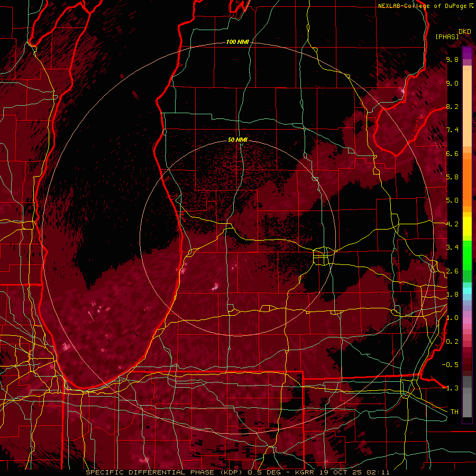476x476 pixels.
Task: Pick the yellow swatch on the color bar
Action: 467,226
